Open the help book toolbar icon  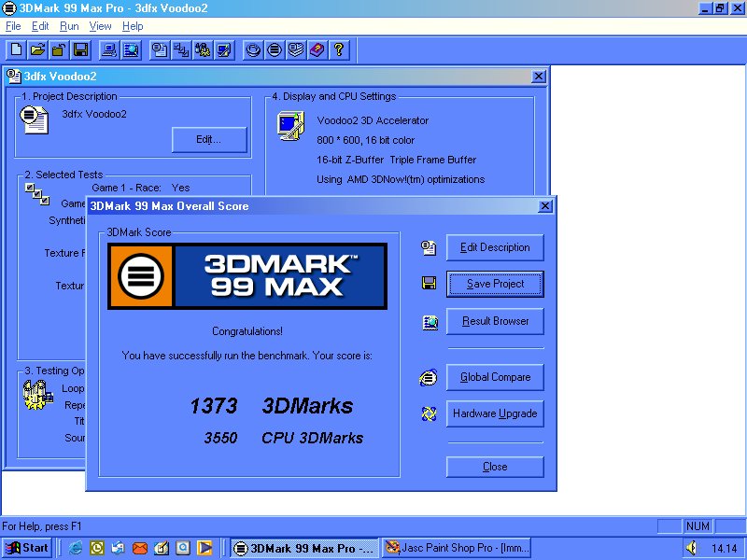tap(317, 49)
